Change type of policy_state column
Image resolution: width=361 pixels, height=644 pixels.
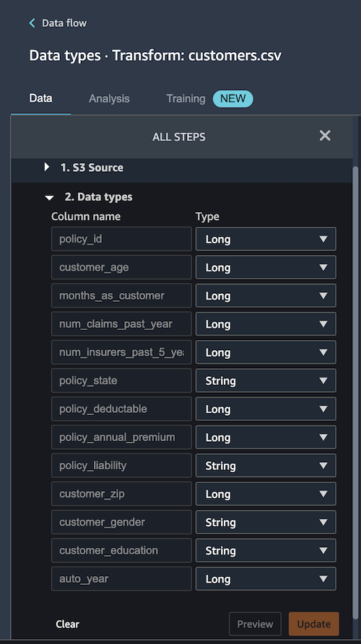(x=266, y=380)
